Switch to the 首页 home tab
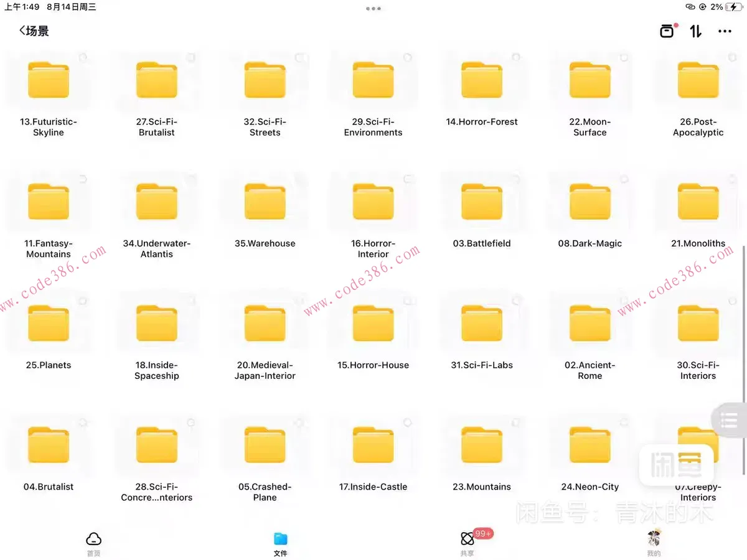Viewport: 747px width, 560px height. pyautogui.click(x=93, y=544)
